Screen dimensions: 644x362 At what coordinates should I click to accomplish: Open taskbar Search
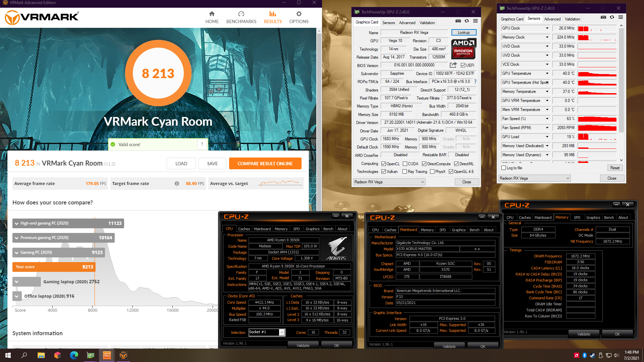[24, 355]
